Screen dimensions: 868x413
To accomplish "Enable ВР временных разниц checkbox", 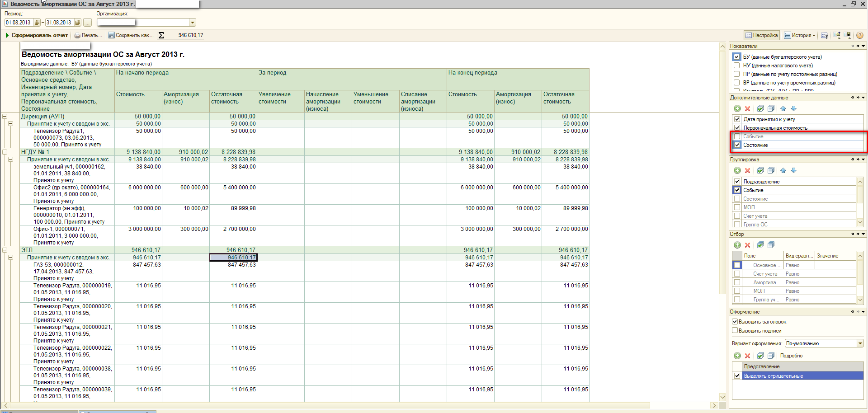I will (736, 83).
